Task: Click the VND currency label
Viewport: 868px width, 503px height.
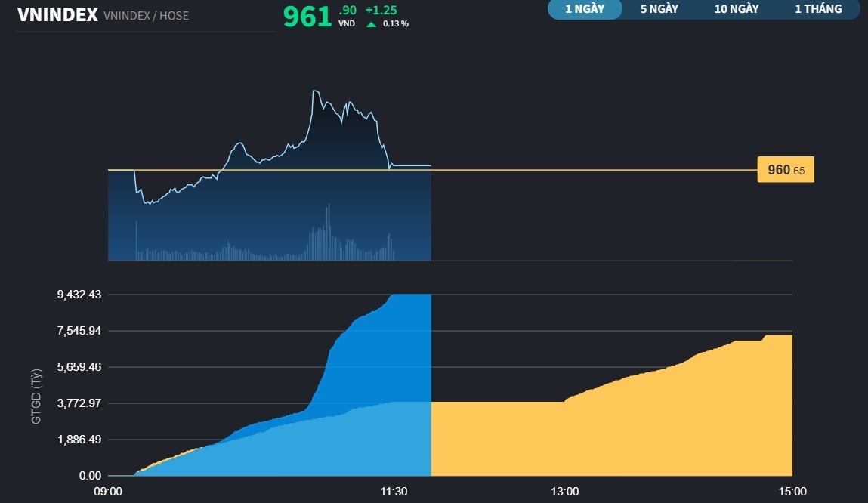Action: pos(347,24)
